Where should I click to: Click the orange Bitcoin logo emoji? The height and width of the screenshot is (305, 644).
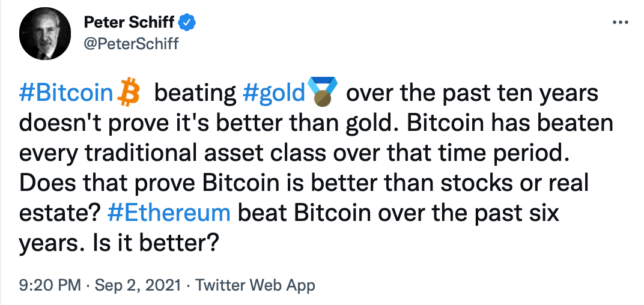click(127, 93)
